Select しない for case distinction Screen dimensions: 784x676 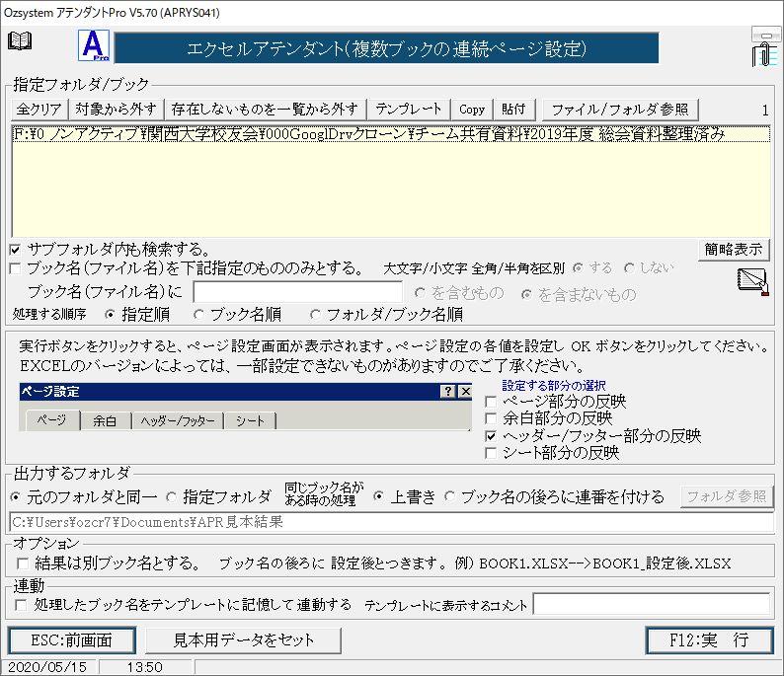click(629, 268)
